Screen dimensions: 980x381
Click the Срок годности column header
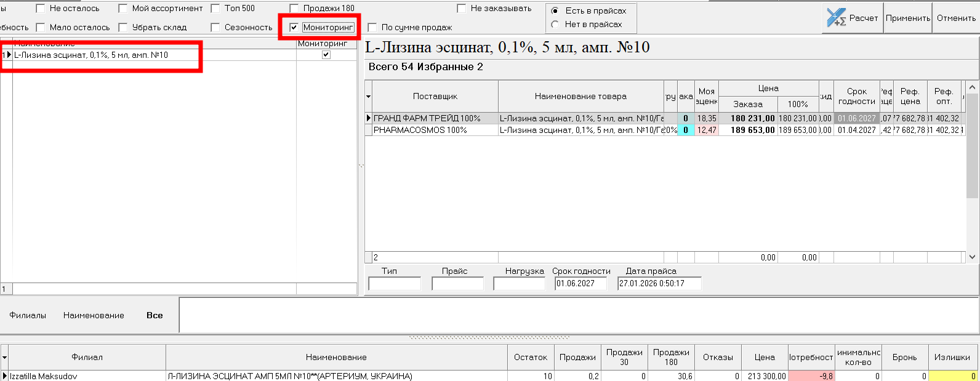(856, 97)
